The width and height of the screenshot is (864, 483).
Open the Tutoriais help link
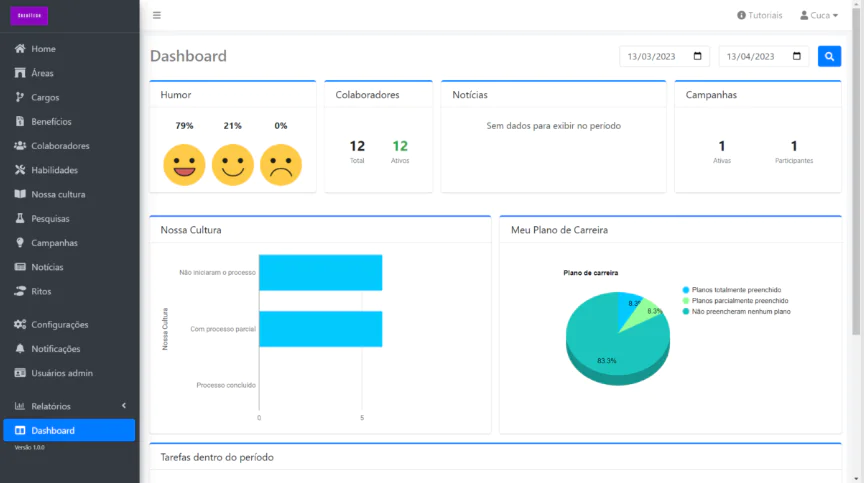coord(759,15)
